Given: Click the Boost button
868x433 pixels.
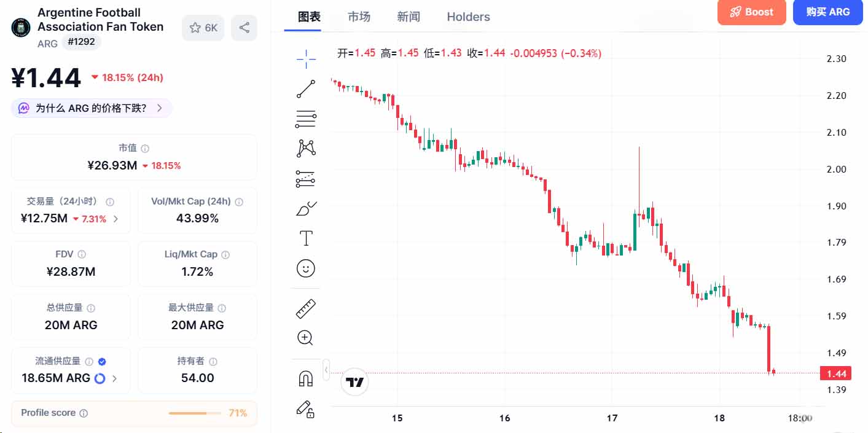Looking at the screenshot, I should tap(752, 12).
